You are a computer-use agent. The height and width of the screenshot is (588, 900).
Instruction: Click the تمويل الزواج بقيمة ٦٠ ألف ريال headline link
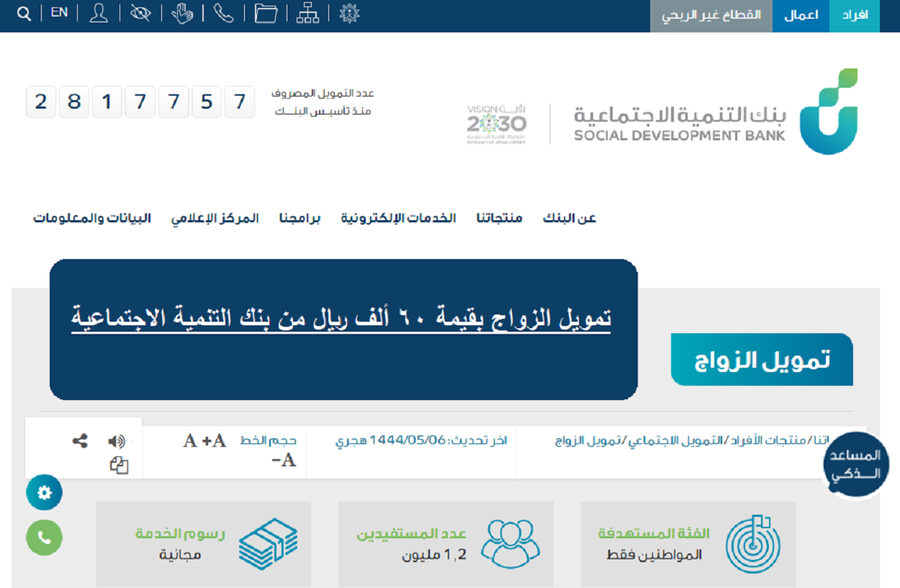(x=341, y=318)
